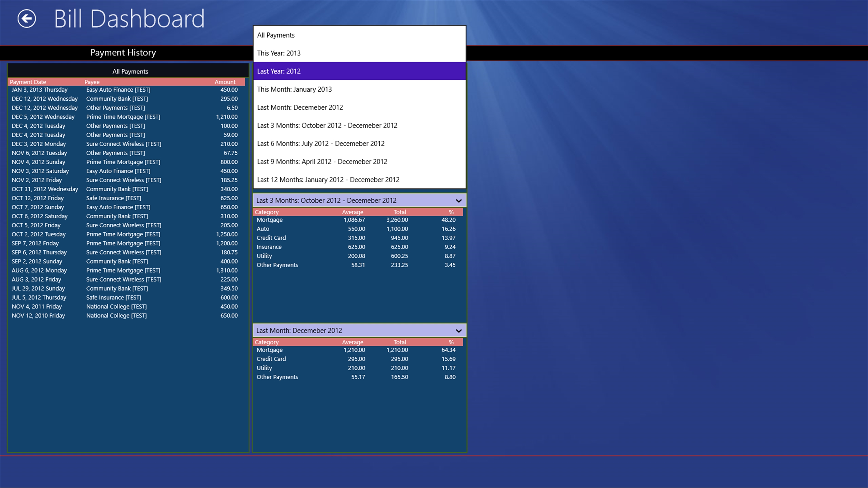Click the Payment History heading
Viewport: 868px width, 488px height.
pos(123,53)
